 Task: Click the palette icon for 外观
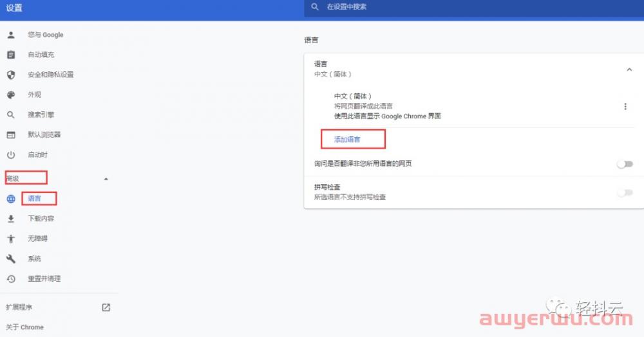(x=11, y=95)
